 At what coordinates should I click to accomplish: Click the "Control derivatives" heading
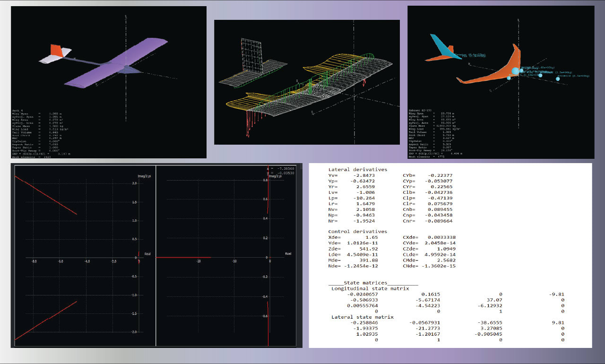click(x=357, y=232)
